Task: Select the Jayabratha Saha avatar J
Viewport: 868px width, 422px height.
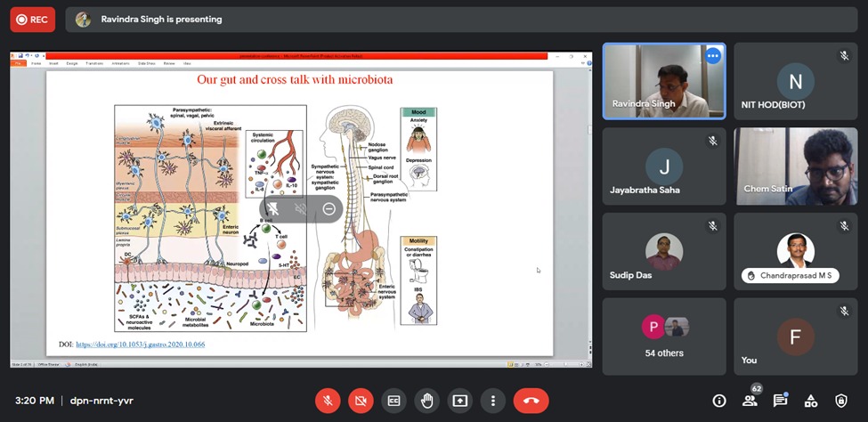Action: (x=664, y=166)
